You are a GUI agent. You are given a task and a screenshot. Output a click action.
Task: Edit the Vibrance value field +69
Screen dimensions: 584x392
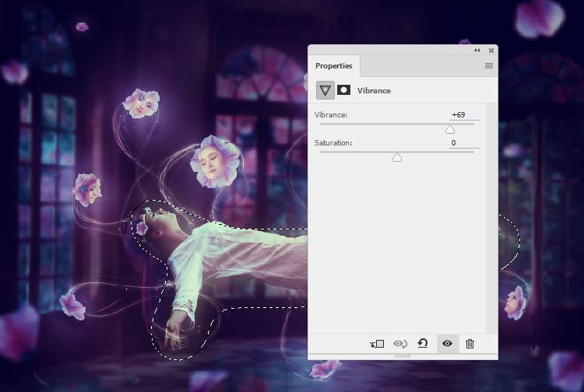point(464,115)
